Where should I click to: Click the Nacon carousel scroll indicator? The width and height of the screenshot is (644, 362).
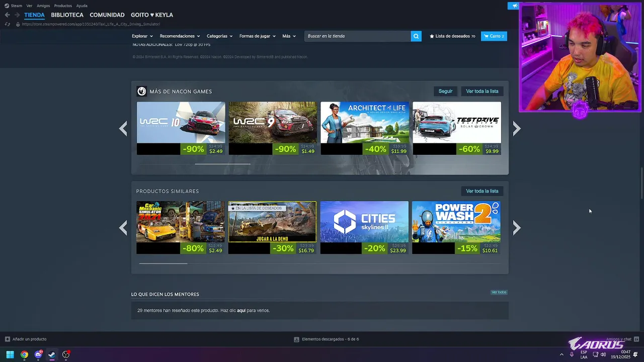pyautogui.click(x=222, y=164)
